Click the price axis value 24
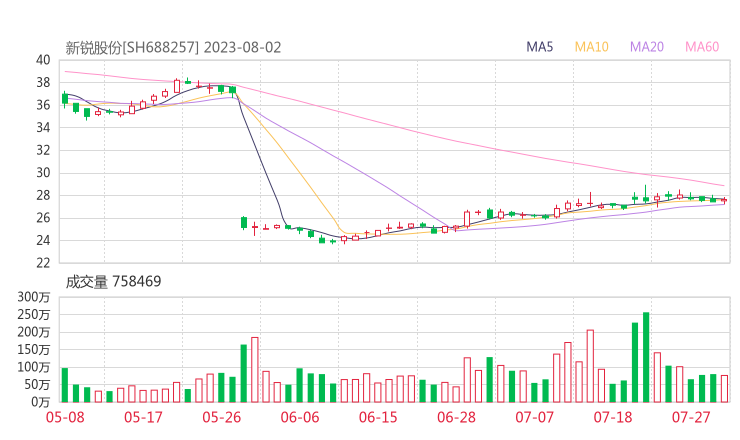Viewport: 740px width, 440px height. 43,240
